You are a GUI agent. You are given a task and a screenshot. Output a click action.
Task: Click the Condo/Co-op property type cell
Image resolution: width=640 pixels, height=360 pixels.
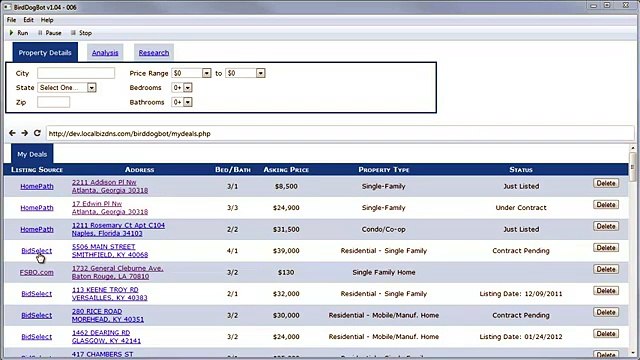(x=384, y=229)
